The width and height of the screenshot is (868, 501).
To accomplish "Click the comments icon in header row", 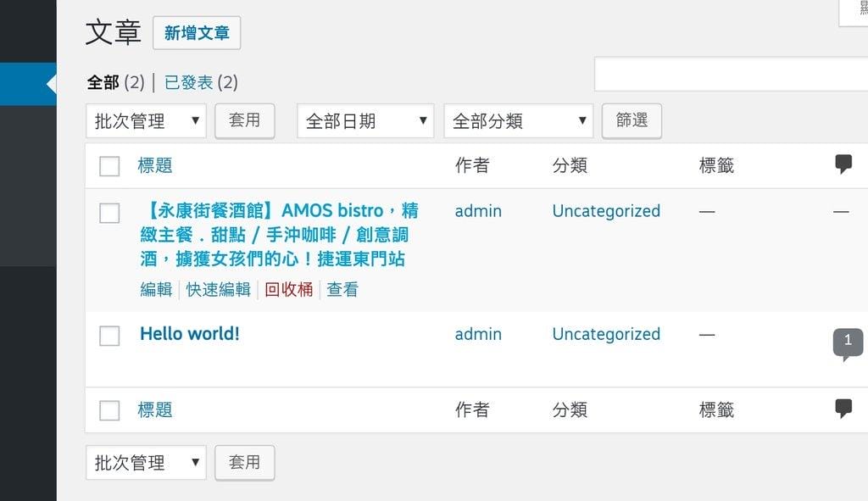I will [x=843, y=164].
